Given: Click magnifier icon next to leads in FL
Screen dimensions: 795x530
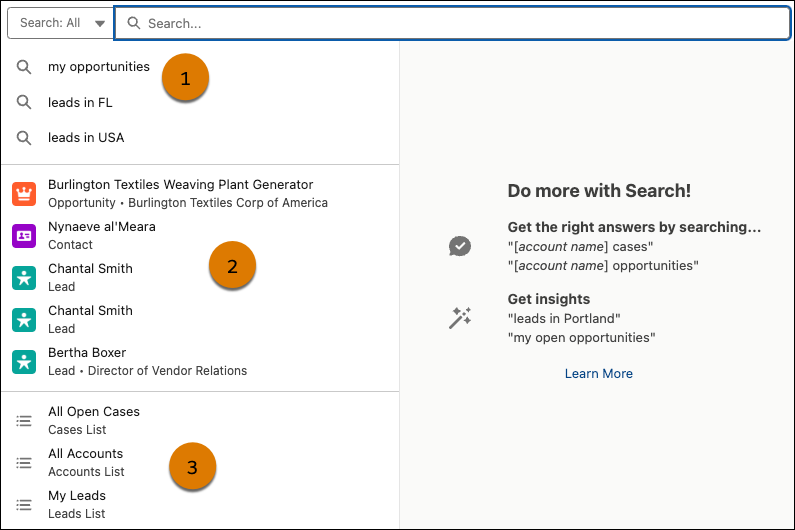Looking at the screenshot, I should pos(24,103).
